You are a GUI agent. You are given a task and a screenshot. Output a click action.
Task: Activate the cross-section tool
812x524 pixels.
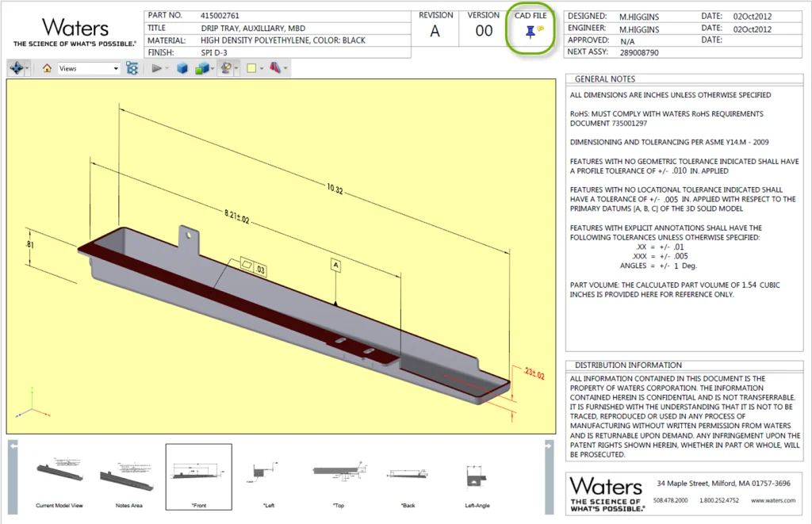pyautogui.click(x=276, y=68)
